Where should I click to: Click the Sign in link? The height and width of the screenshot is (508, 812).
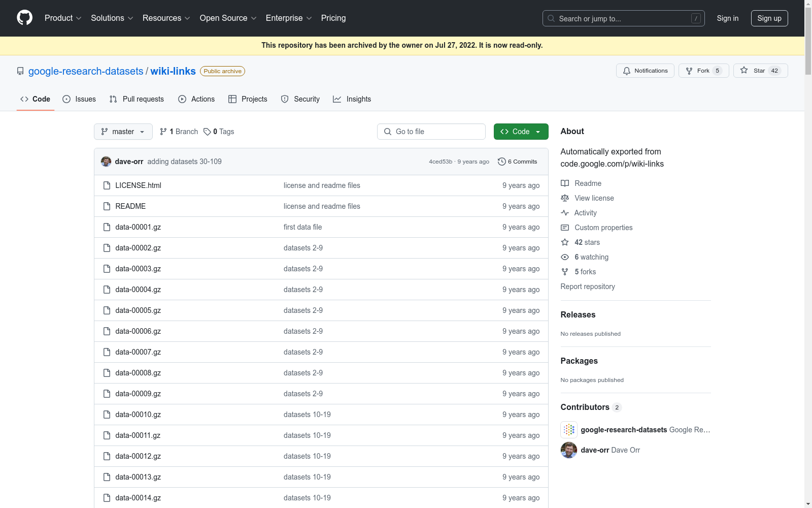(728, 18)
